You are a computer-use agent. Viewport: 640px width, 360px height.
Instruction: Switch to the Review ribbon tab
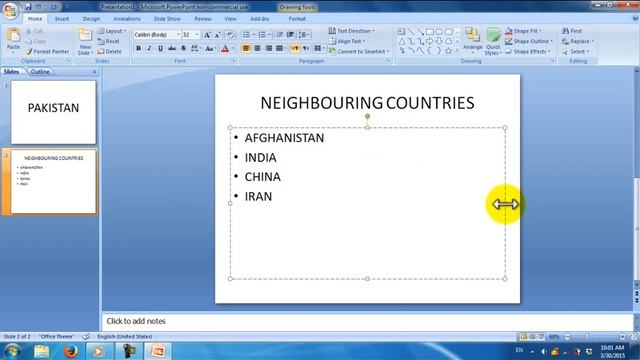click(x=202, y=19)
